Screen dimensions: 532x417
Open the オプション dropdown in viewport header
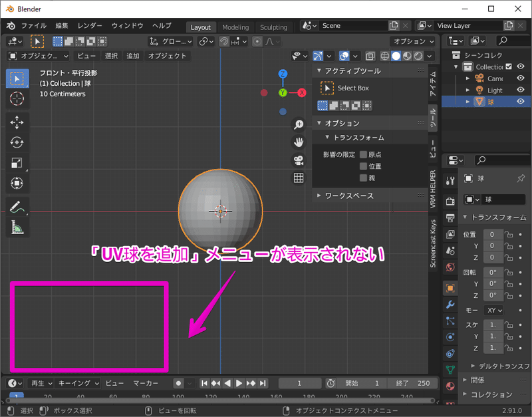click(x=412, y=41)
